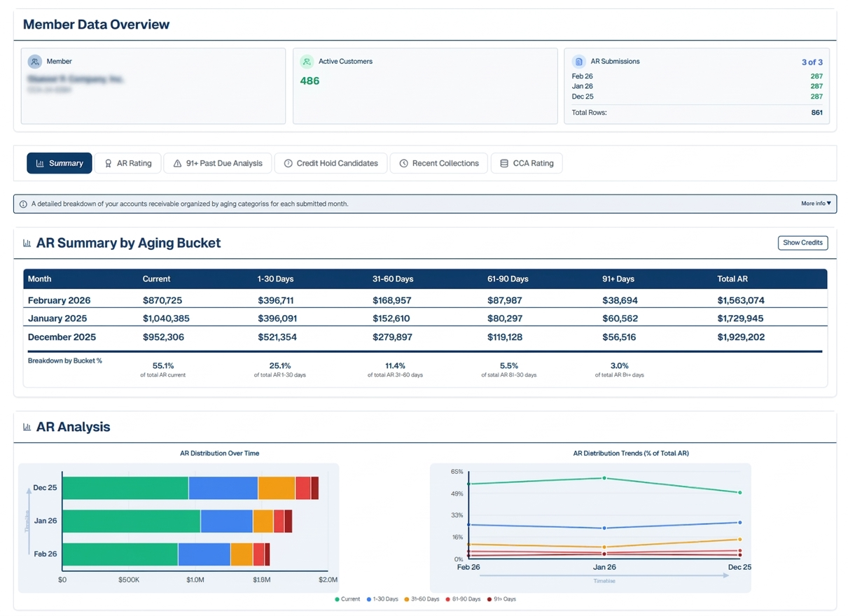Click the Dec 25 submission row

point(697,97)
